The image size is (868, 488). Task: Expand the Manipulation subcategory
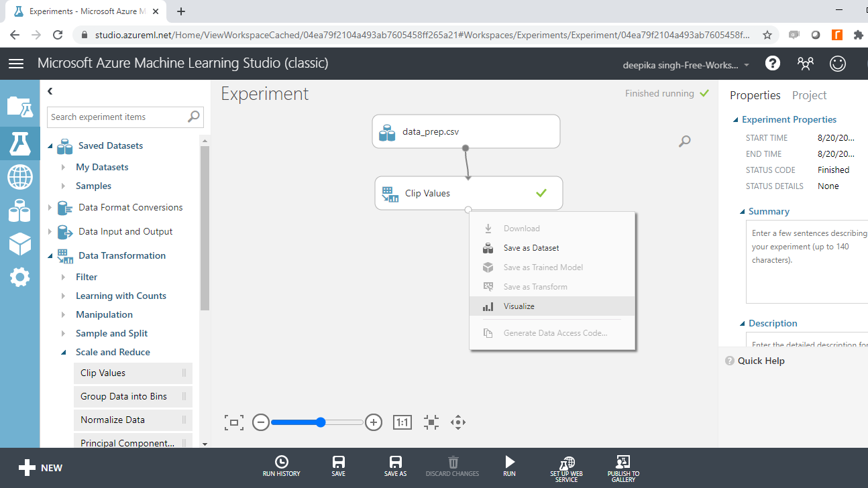coord(63,314)
